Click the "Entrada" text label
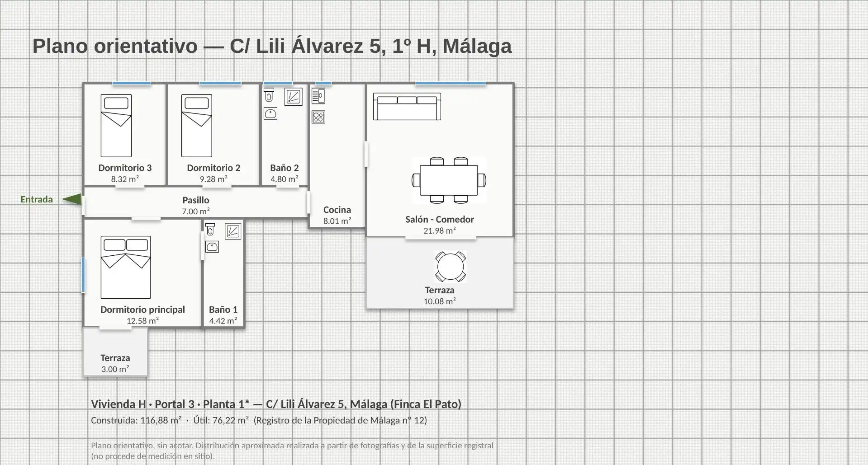This screenshot has width=868, height=465. (x=37, y=199)
